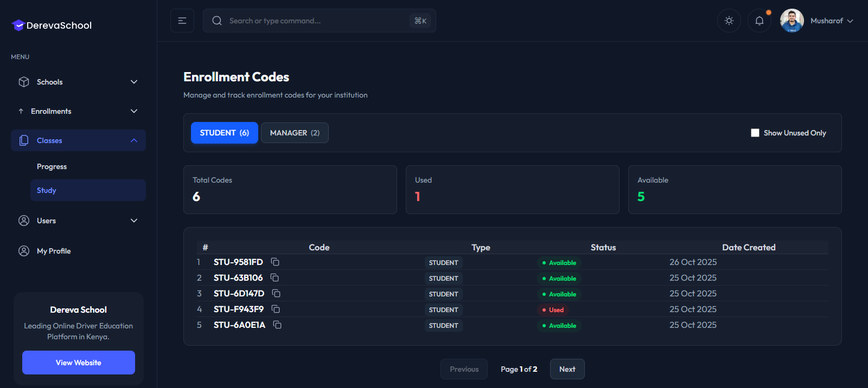Open the Study submenu item

point(88,190)
